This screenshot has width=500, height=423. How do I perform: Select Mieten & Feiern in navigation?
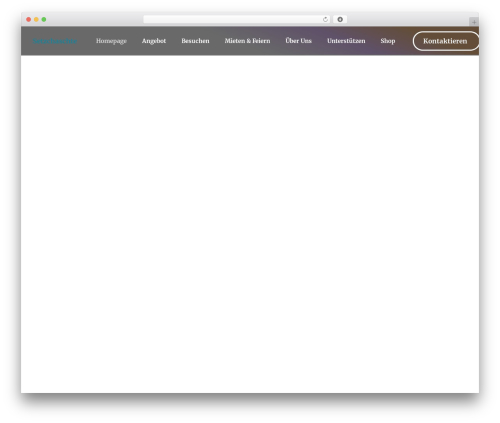(247, 41)
